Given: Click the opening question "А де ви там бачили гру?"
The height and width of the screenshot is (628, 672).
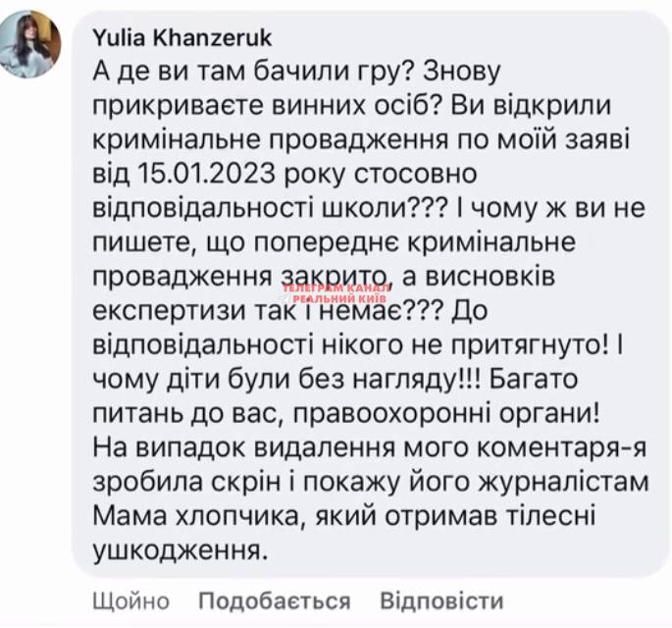Looking at the screenshot, I should pos(239,73).
